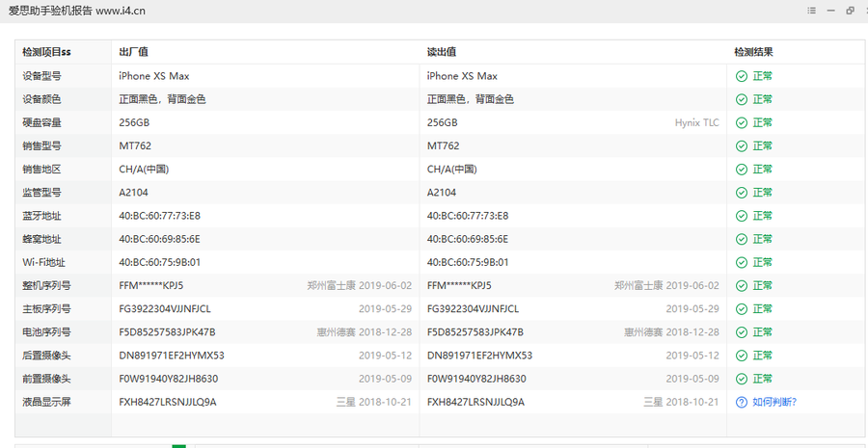Click the 爱思助手验机报告 www.i4.cn window title
The image size is (868, 448).
tap(76, 11)
